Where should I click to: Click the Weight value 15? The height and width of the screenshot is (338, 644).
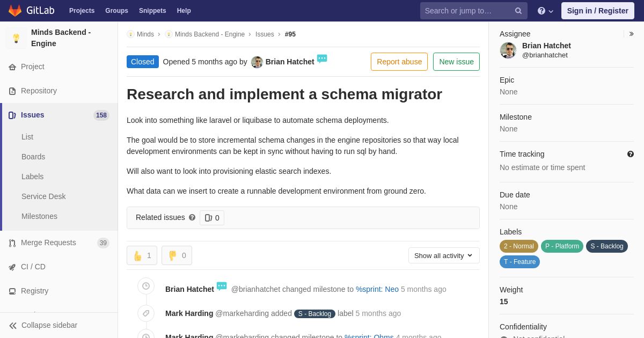(x=504, y=302)
